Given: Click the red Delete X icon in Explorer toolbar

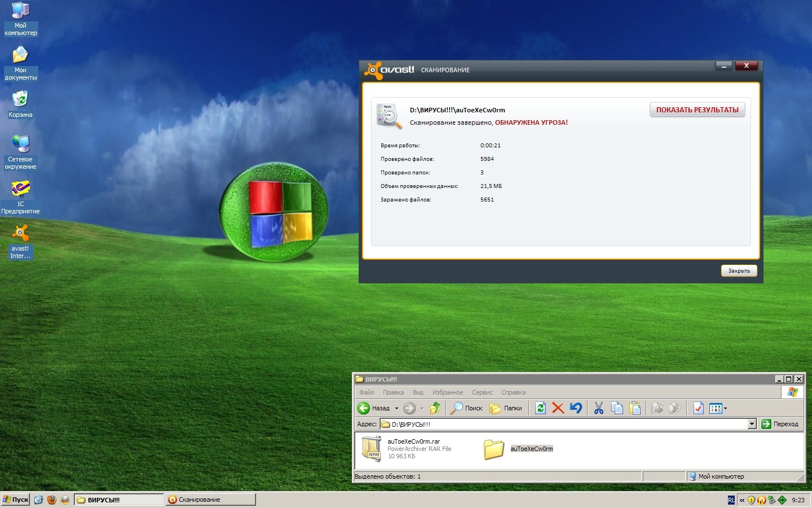Looking at the screenshot, I should (558, 408).
